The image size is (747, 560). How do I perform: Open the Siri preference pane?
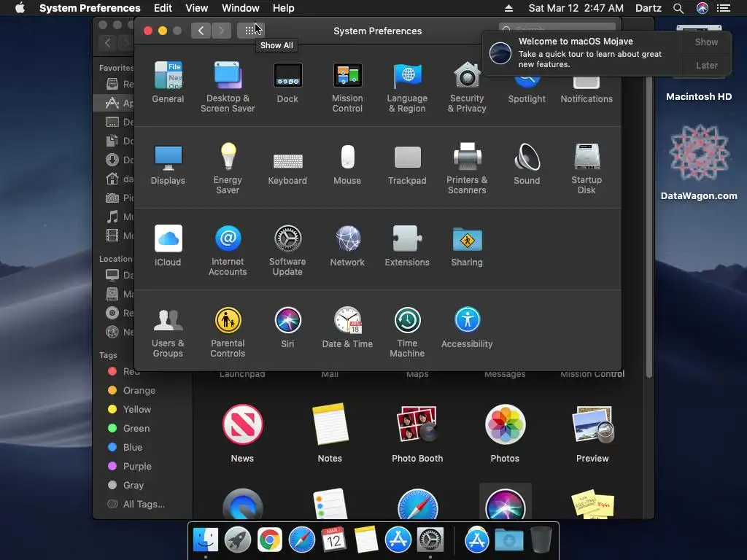point(287,327)
